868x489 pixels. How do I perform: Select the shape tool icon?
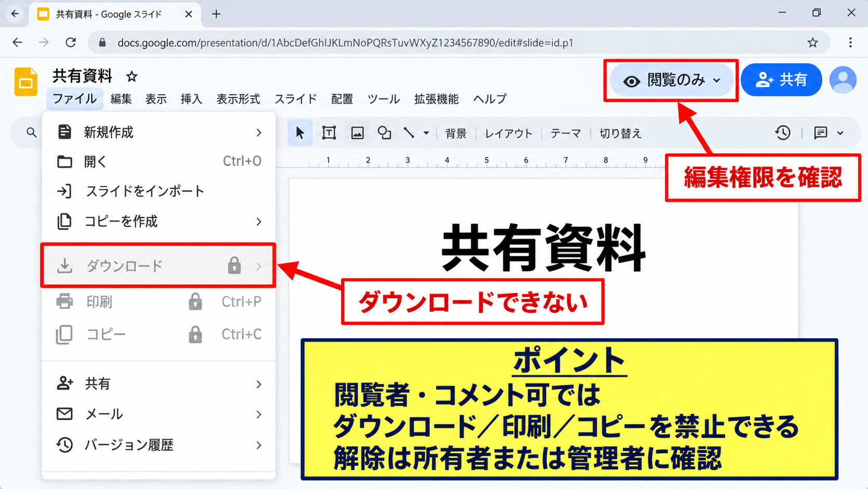pyautogui.click(x=385, y=133)
